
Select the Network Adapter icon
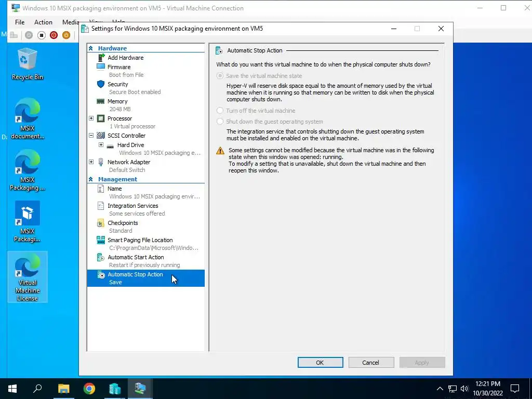101,162
